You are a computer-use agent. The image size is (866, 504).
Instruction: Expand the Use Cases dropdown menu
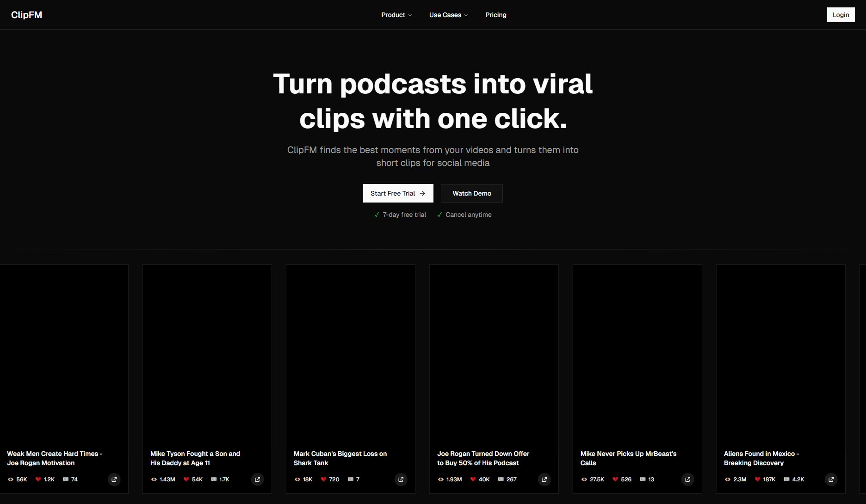(448, 15)
